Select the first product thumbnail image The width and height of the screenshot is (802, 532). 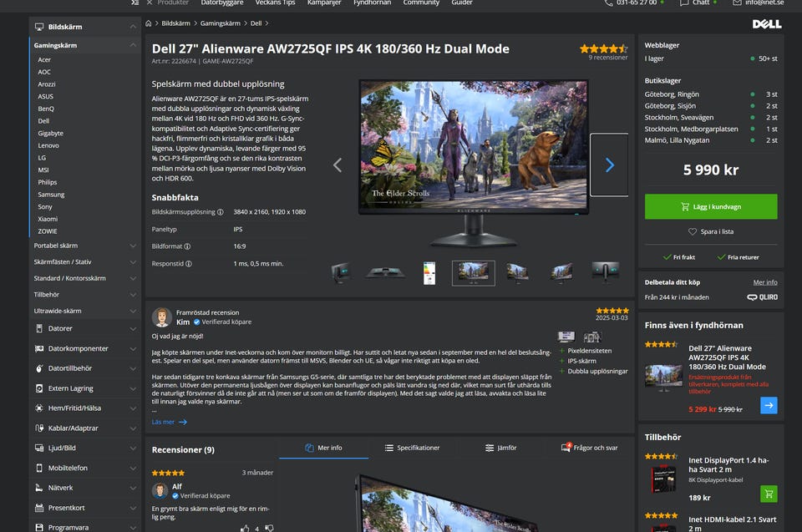(x=341, y=273)
